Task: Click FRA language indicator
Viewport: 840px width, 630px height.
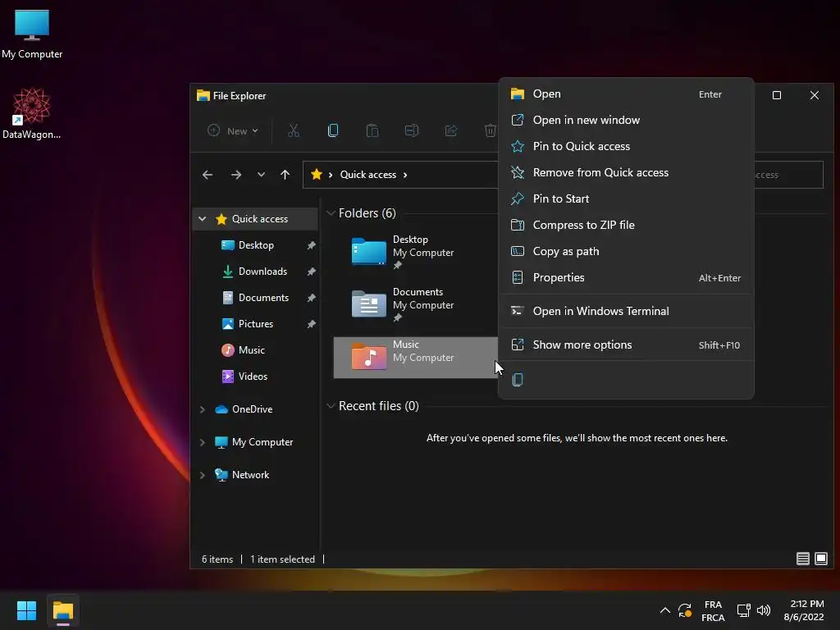Action: [713, 610]
